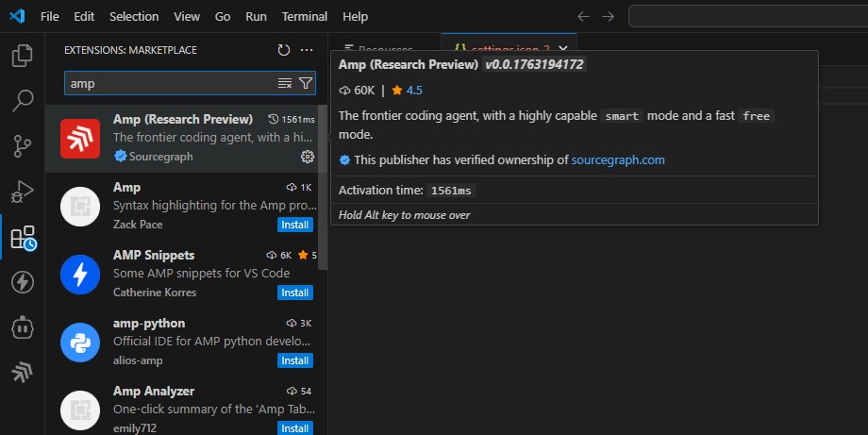The width and height of the screenshot is (868, 435).
Task: Click the extensions list scrollbar
Action: point(323,187)
